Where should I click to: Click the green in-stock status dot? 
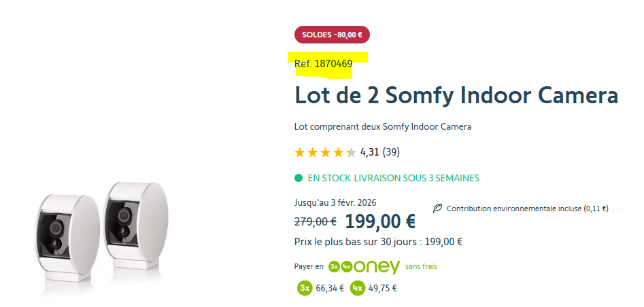pyautogui.click(x=299, y=178)
